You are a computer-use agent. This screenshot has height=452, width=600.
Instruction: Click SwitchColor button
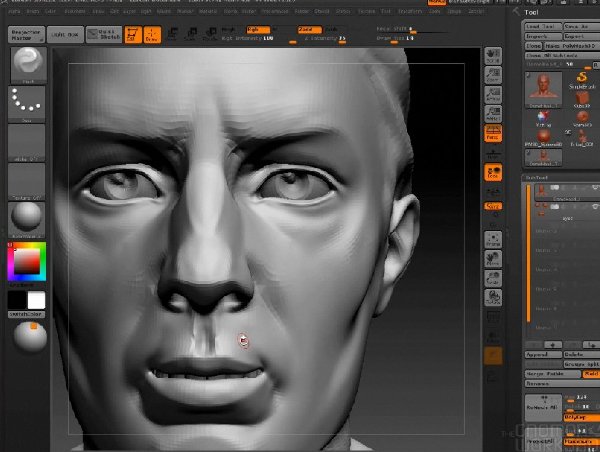click(26, 314)
